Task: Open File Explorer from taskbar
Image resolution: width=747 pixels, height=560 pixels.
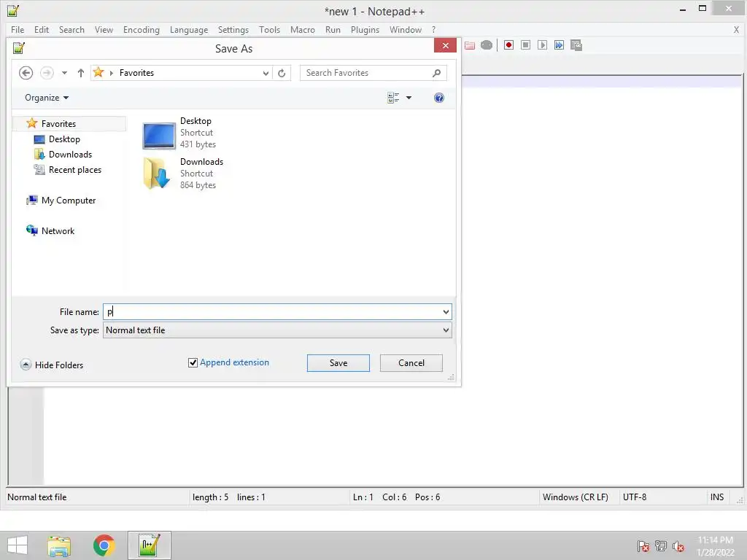Action: (x=59, y=545)
